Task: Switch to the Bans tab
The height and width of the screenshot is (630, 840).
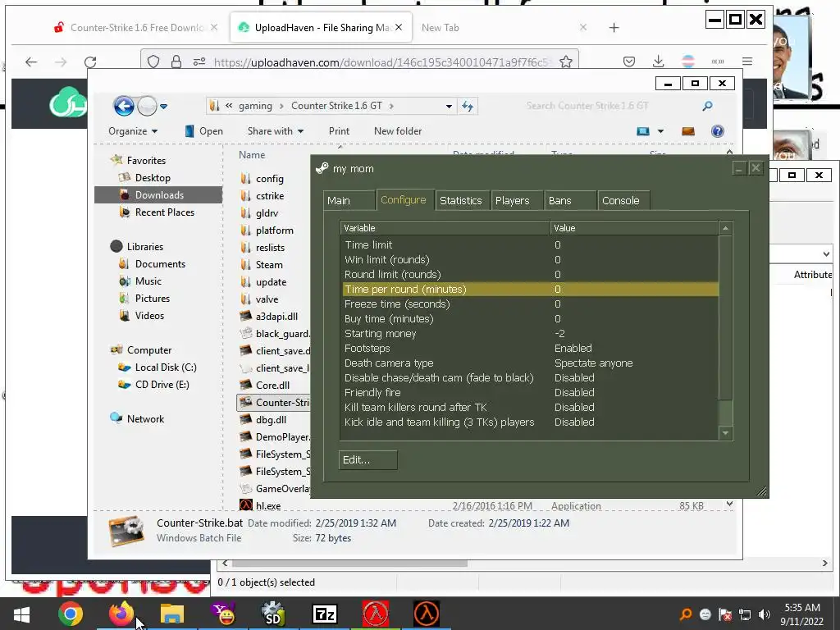Action: (x=570, y=201)
